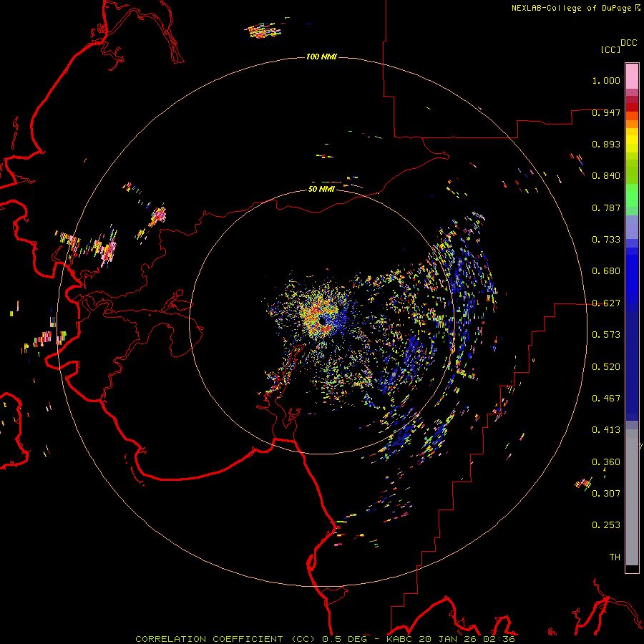This screenshot has width=644, height=644.
Task: Select the 50 NMI range ring label
Action: (321, 189)
